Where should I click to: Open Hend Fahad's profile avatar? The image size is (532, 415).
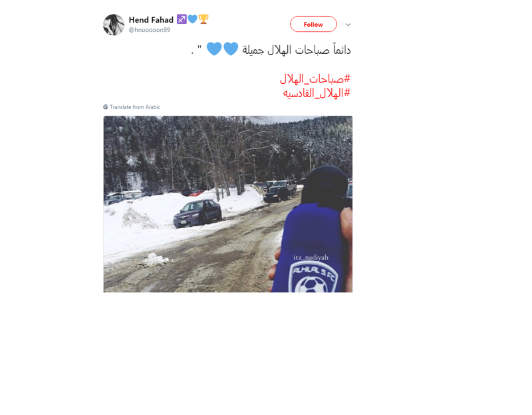tap(114, 25)
